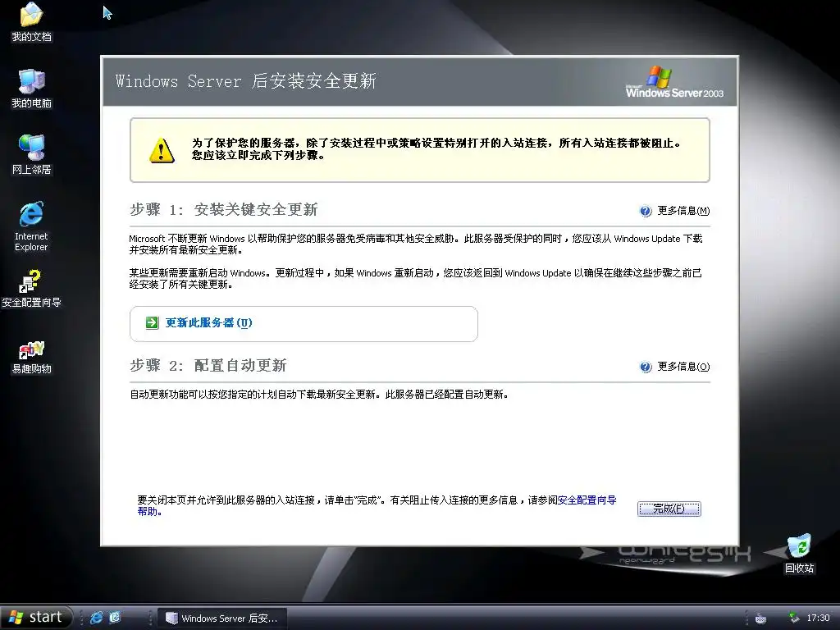Click 更新此服务器(U) link

[208, 322]
